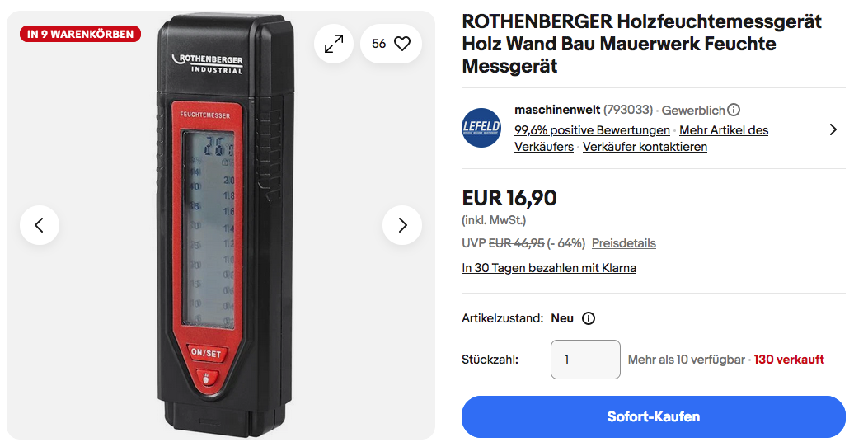Focus the Stückzahl quantity field
The image size is (868, 442).
point(586,360)
